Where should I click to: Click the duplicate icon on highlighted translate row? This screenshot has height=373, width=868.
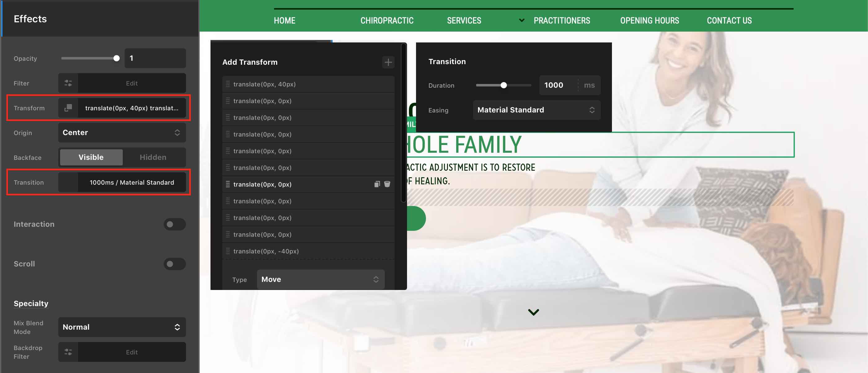pyautogui.click(x=377, y=184)
